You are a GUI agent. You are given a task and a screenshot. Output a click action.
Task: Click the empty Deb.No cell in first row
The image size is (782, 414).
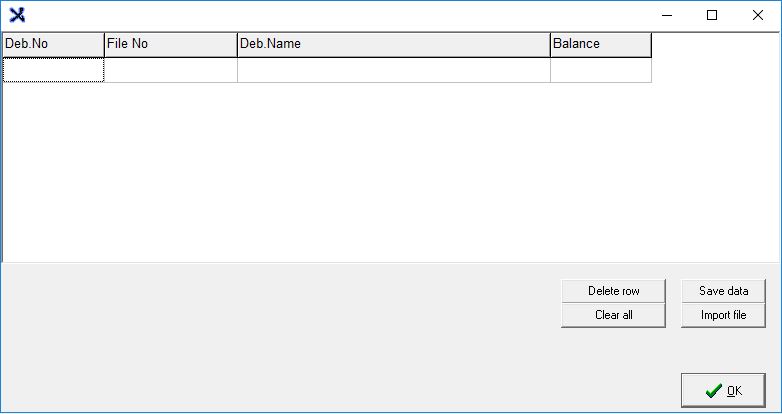(x=53, y=70)
